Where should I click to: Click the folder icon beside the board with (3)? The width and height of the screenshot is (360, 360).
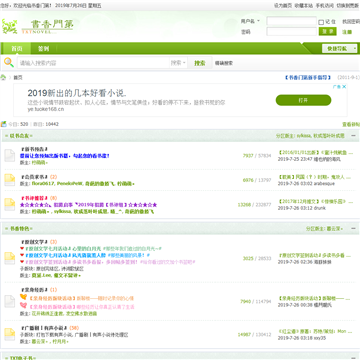9,258
